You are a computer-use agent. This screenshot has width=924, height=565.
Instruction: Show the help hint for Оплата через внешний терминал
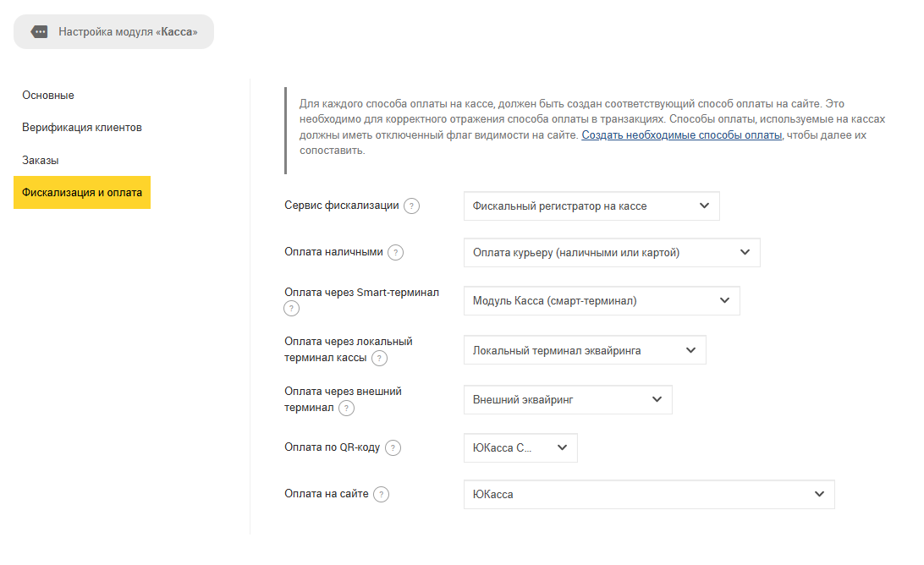[347, 409]
